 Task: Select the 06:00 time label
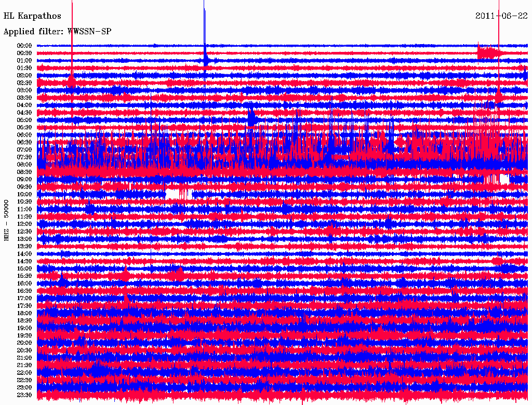[24, 134]
